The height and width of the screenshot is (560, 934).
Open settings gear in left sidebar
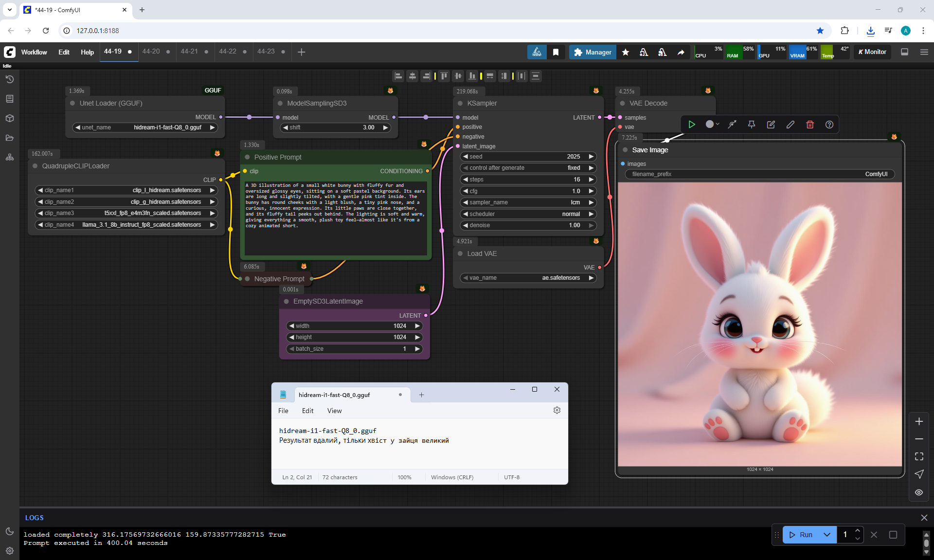pyautogui.click(x=10, y=551)
